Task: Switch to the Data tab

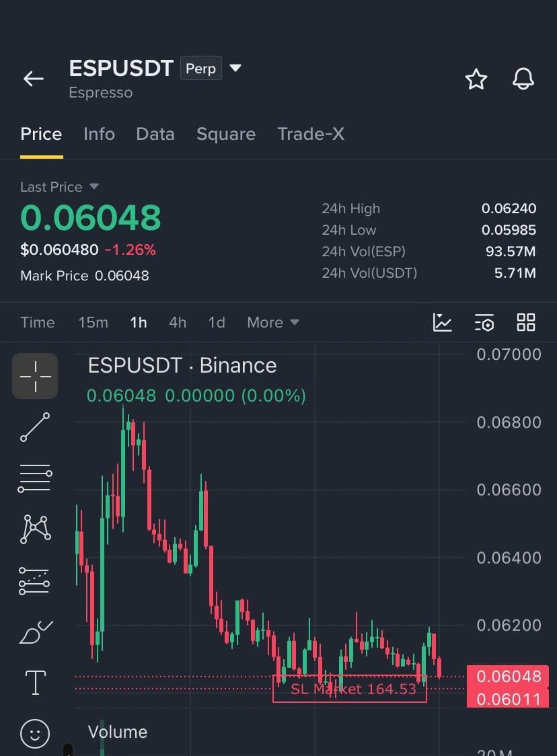Action: [x=155, y=134]
